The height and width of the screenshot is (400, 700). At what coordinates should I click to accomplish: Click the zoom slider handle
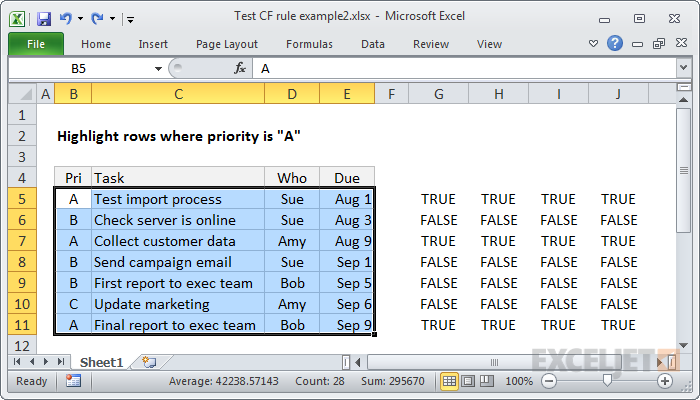pos(607,380)
